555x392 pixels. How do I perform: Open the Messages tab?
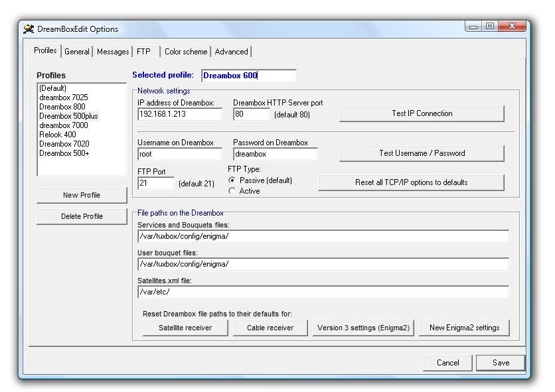pyautogui.click(x=113, y=52)
